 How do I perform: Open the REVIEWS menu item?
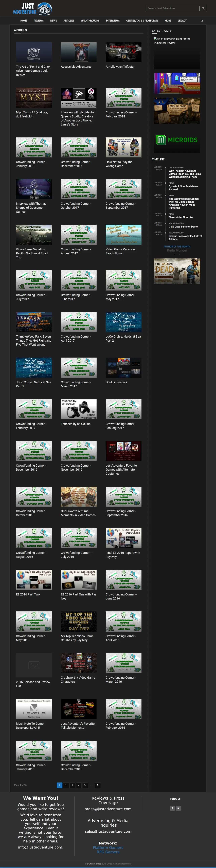tap(39, 21)
